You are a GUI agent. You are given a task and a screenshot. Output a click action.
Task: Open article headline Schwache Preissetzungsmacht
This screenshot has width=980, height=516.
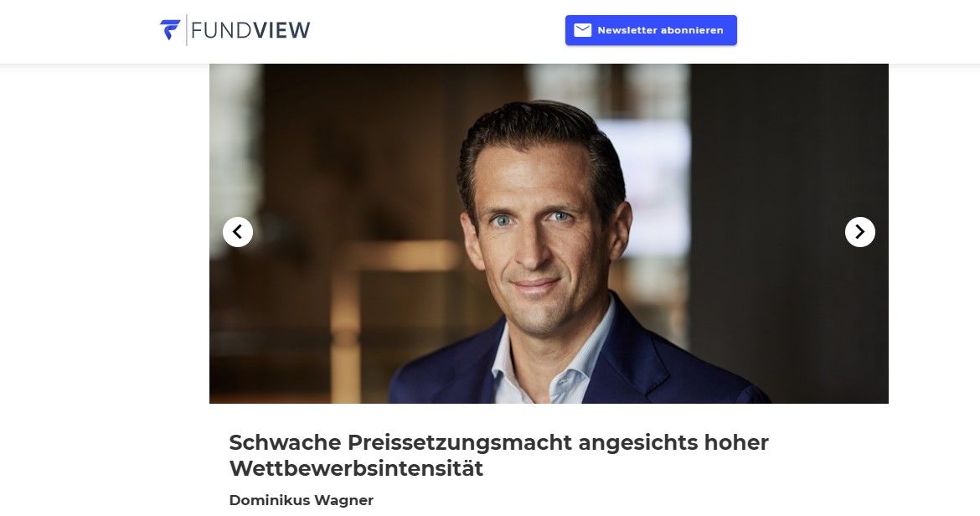[x=498, y=455]
